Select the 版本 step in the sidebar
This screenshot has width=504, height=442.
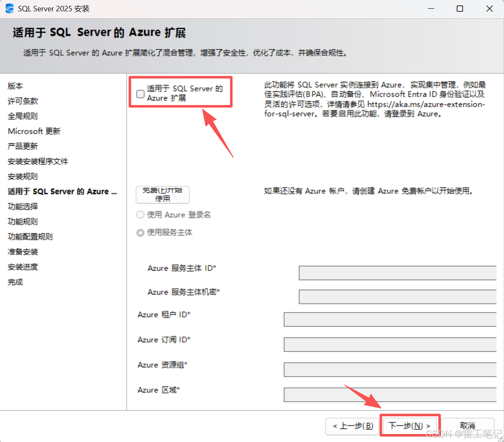[15, 86]
